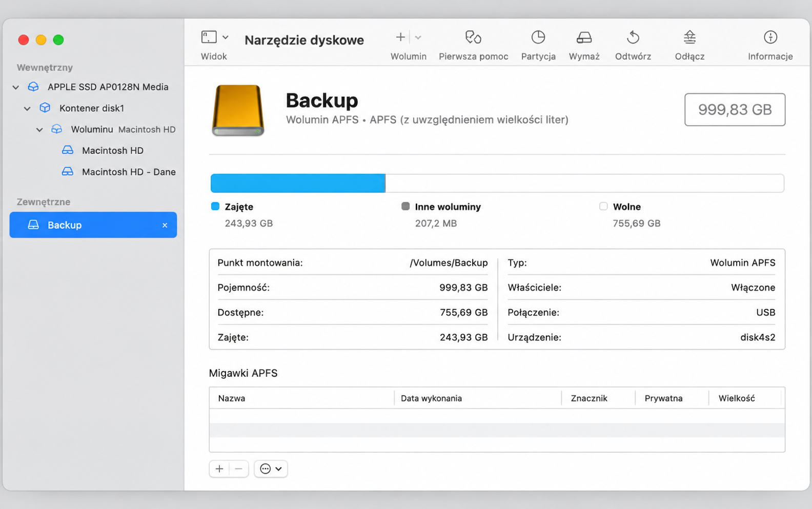Sort by Data wykonania column
The width and height of the screenshot is (812, 509).
[478, 398]
